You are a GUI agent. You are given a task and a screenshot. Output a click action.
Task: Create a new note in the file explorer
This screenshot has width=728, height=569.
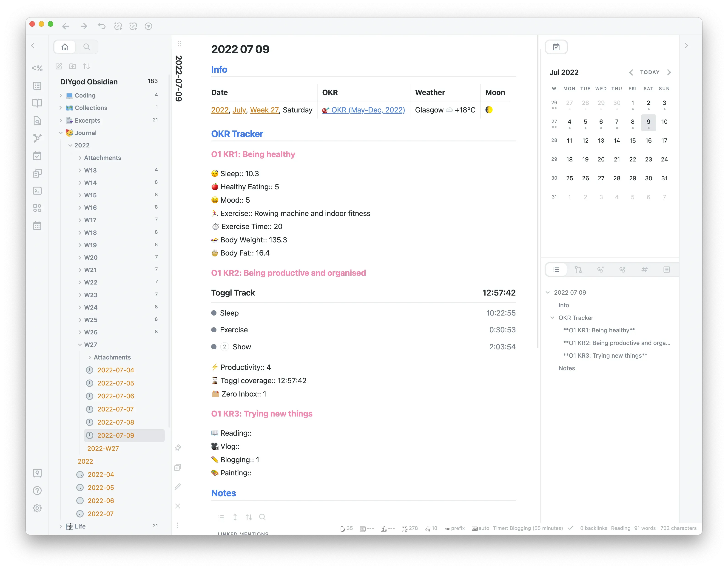pyautogui.click(x=59, y=66)
